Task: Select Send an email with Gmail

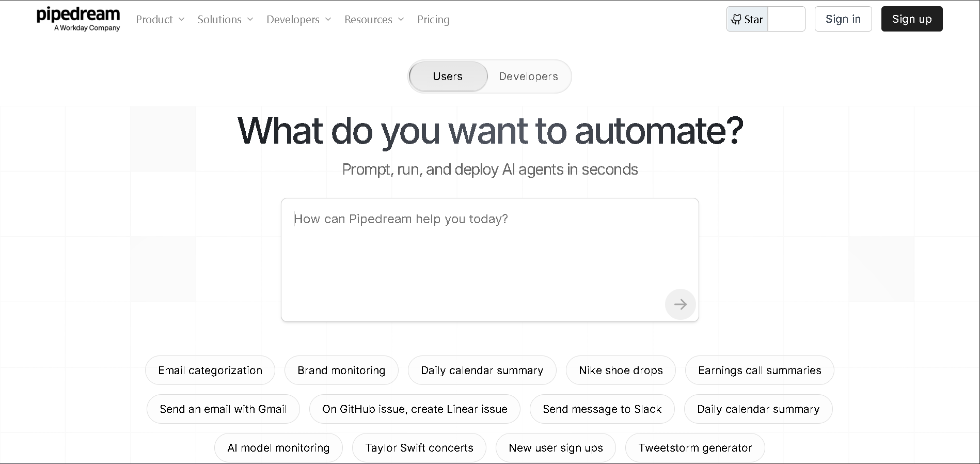Action: click(x=223, y=409)
